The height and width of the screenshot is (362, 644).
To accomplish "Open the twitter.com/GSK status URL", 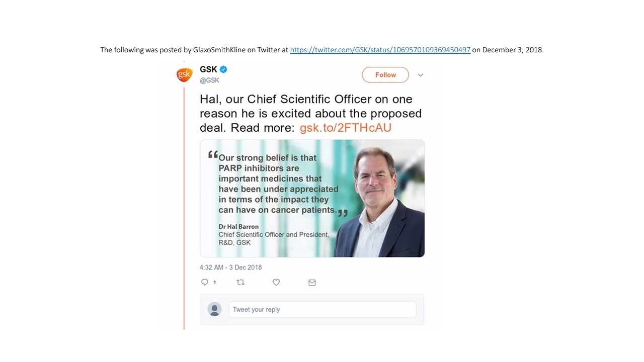I will [380, 50].
